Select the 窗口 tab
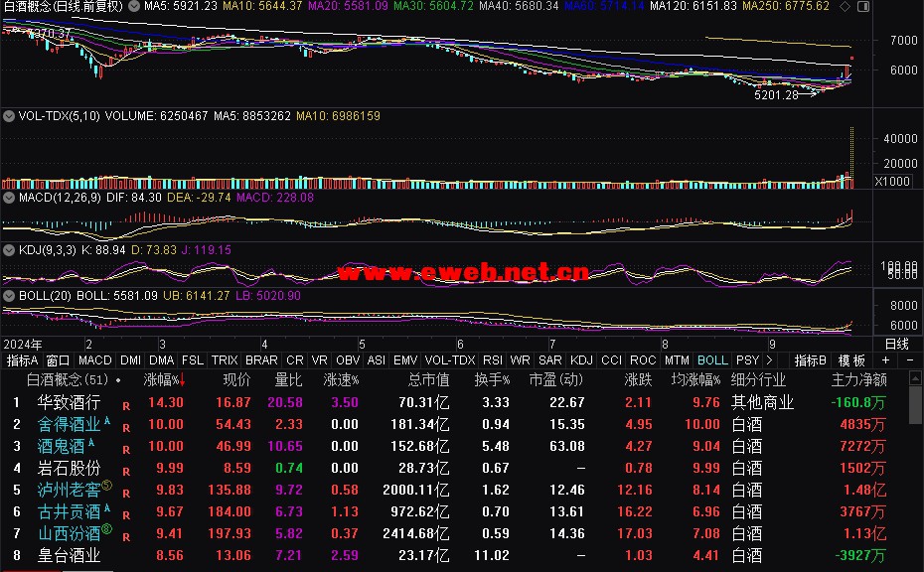 point(59,359)
